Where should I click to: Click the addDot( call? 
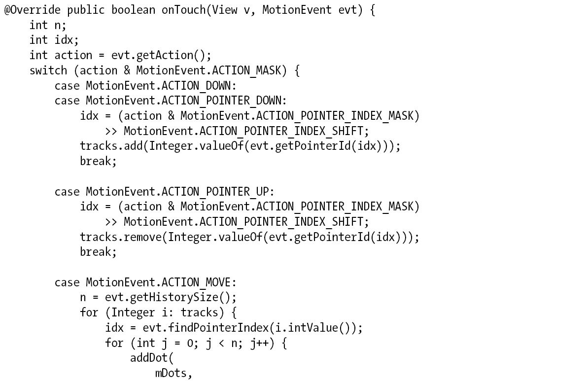[152, 358]
